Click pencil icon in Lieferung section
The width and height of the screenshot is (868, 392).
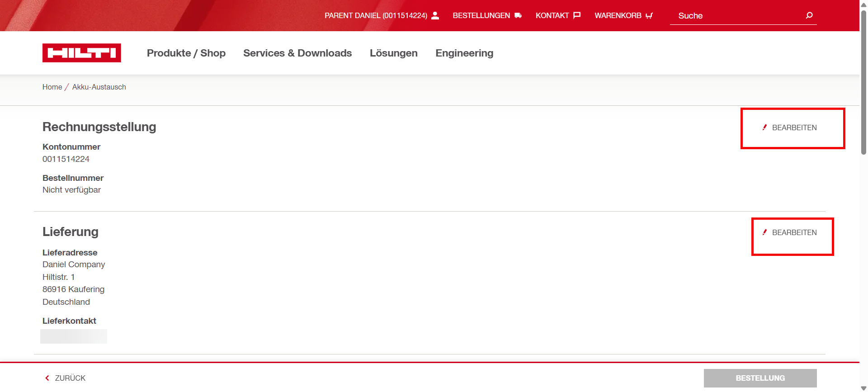click(x=764, y=232)
